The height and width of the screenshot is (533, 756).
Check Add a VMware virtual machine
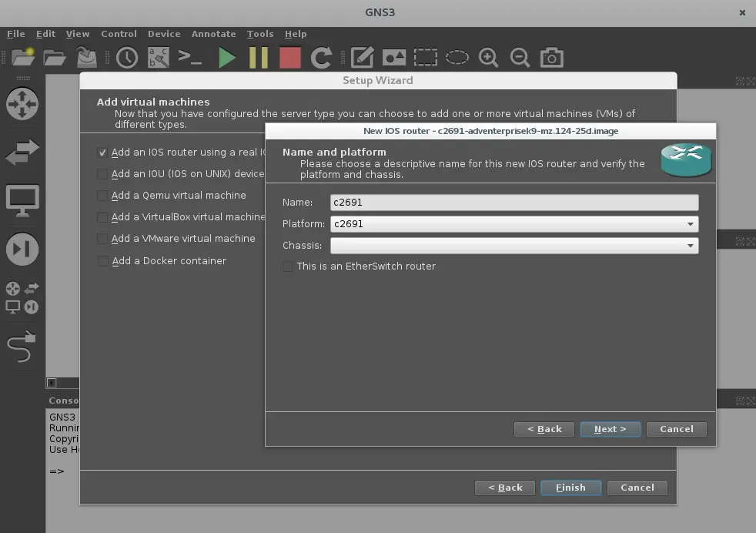tap(102, 239)
